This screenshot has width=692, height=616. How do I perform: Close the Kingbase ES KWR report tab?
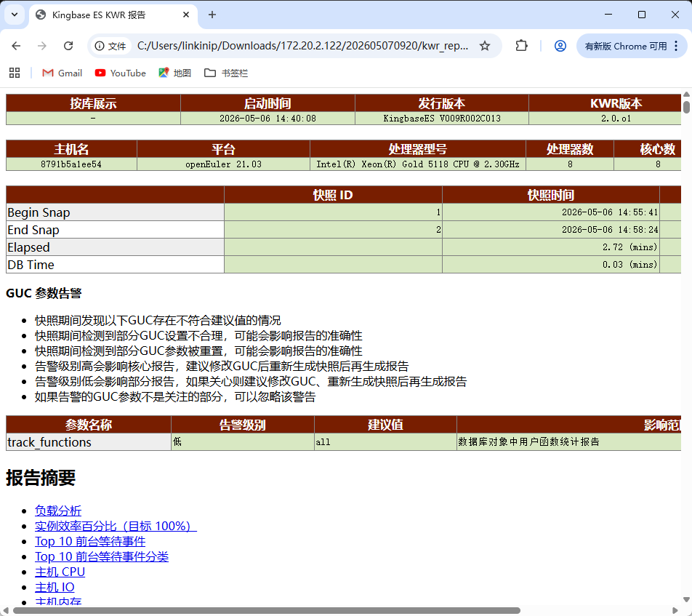pyautogui.click(x=186, y=15)
